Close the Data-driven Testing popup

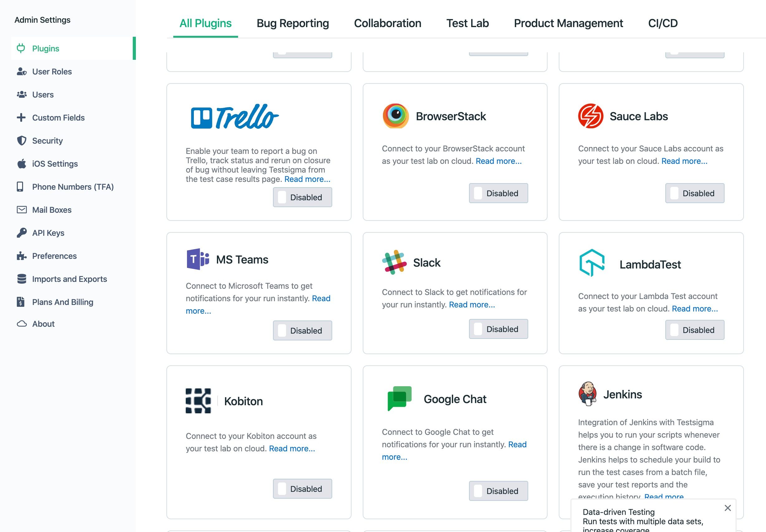(x=728, y=508)
